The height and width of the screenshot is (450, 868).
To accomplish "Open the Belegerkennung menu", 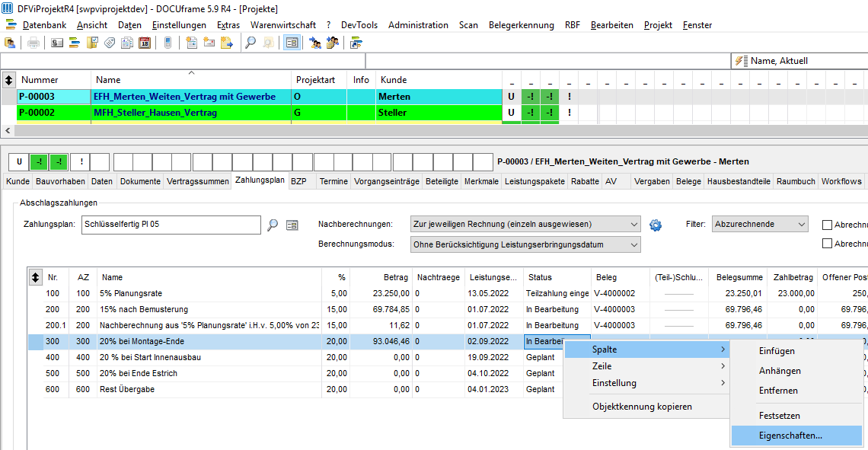I will coord(522,25).
